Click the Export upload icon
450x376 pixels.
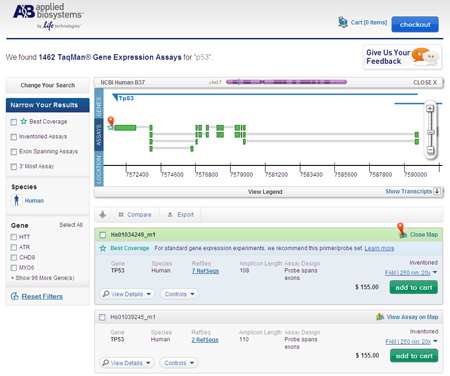(170, 214)
